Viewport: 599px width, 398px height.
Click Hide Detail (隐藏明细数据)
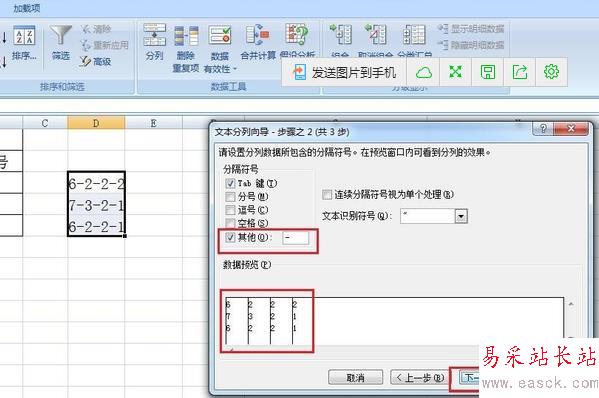[x=471, y=45]
